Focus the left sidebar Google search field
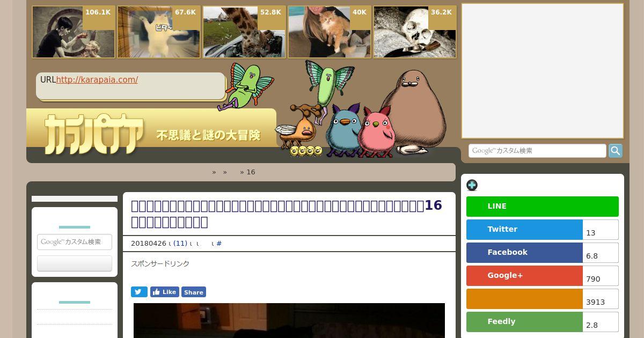 pyautogui.click(x=75, y=242)
